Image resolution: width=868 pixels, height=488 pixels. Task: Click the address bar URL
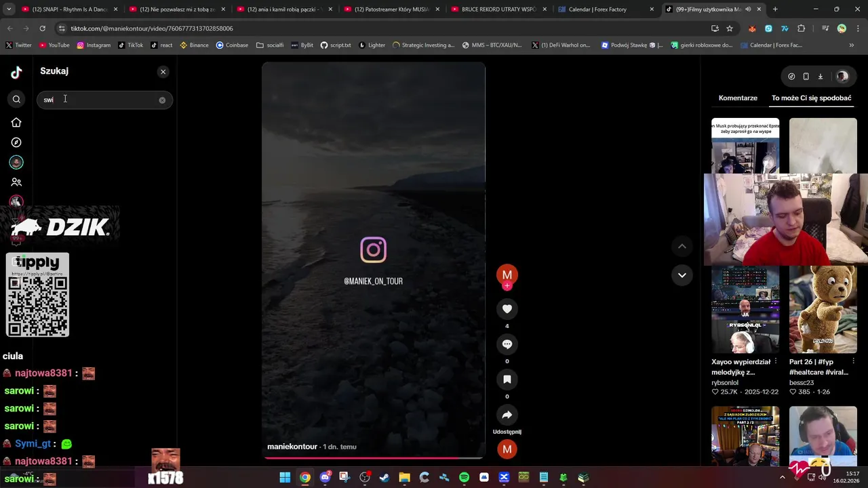click(x=152, y=28)
